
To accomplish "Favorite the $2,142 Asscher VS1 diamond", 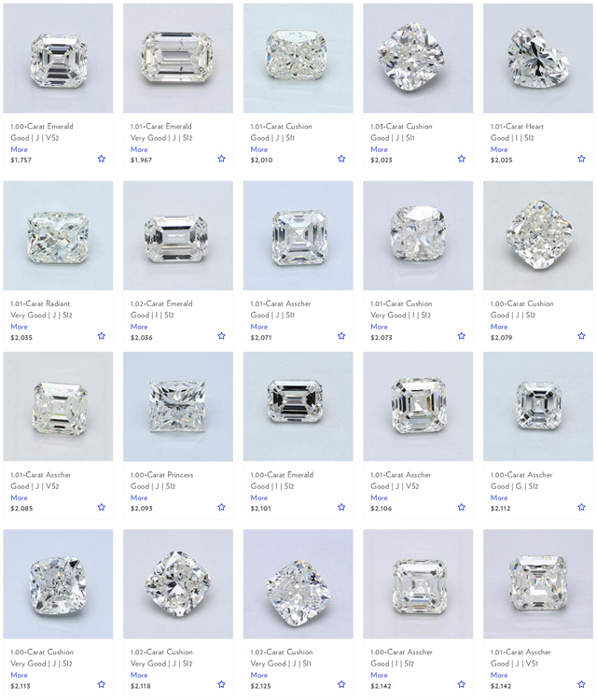I will (581, 684).
